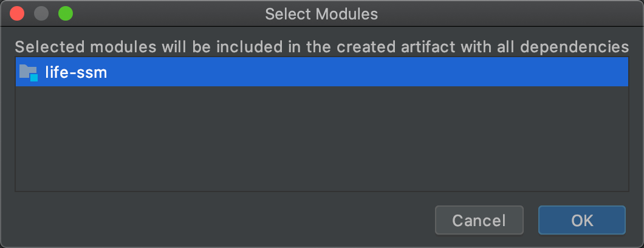Click the life-ssm module folder icon
This screenshot has height=248, width=644.
[x=27, y=72]
